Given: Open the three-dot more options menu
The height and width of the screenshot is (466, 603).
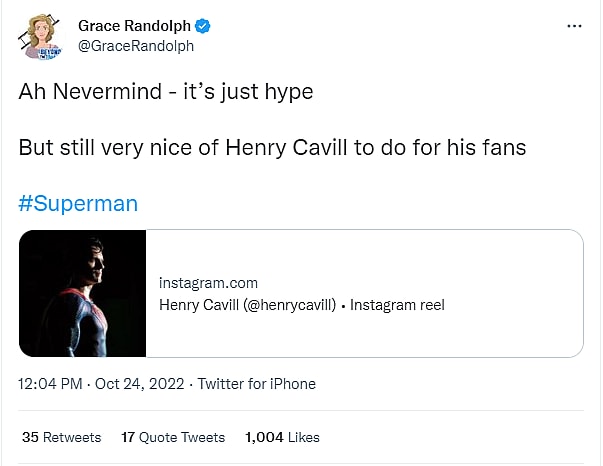Looking at the screenshot, I should tap(573, 26).
